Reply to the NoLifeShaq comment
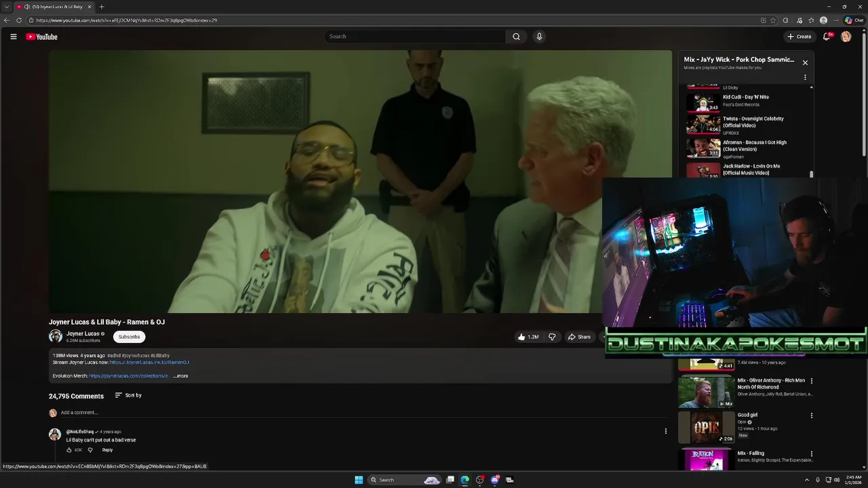 coord(107,450)
